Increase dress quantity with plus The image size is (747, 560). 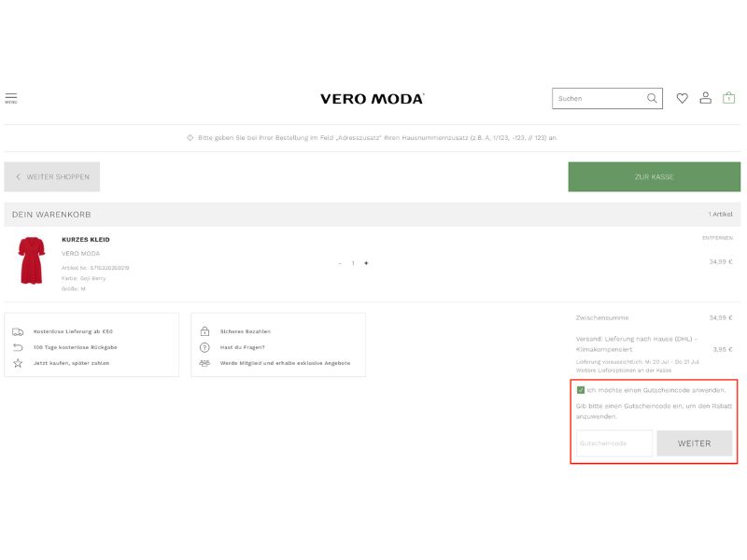pos(366,263)
